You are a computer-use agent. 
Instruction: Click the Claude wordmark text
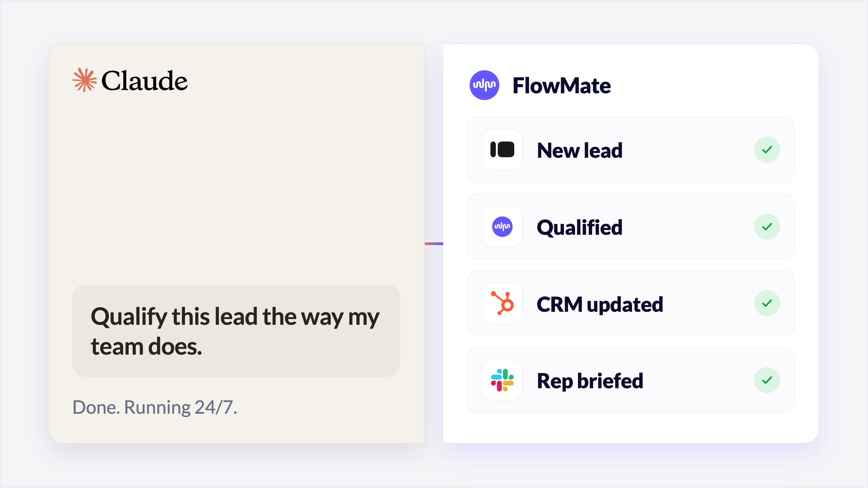point(144,81)
